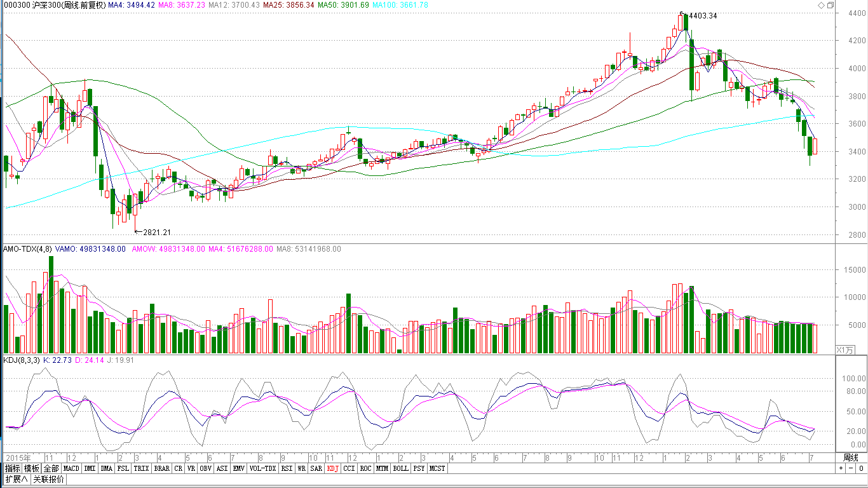Screen dimensions: 868x488
Task: Click the volume MA4: 51676288.00 label
Action: pos(241,249)
